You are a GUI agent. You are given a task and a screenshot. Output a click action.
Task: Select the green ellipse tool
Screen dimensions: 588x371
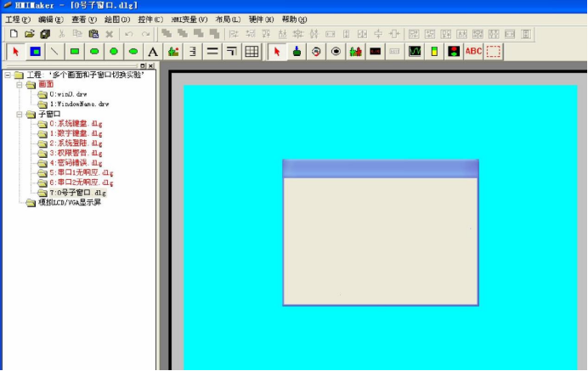point(133,51)
